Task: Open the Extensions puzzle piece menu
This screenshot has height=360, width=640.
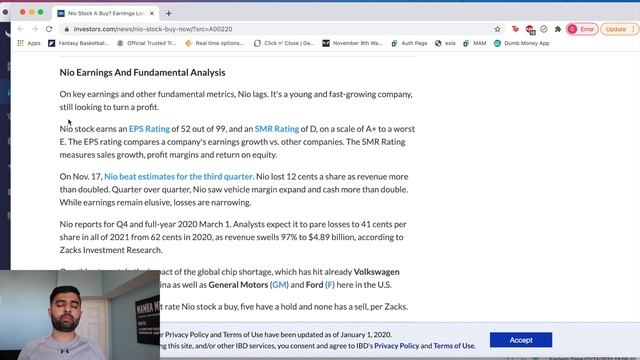Action: 558,29
